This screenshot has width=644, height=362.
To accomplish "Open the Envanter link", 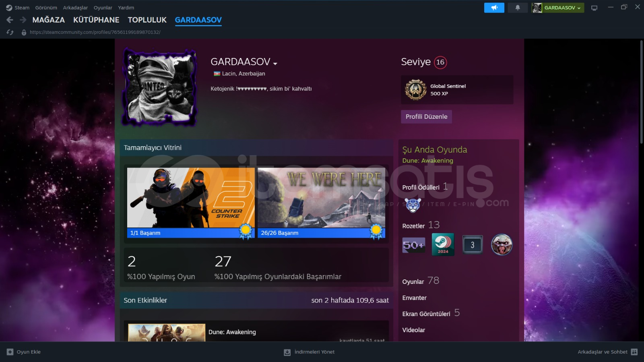I will (x=414, y=298).
